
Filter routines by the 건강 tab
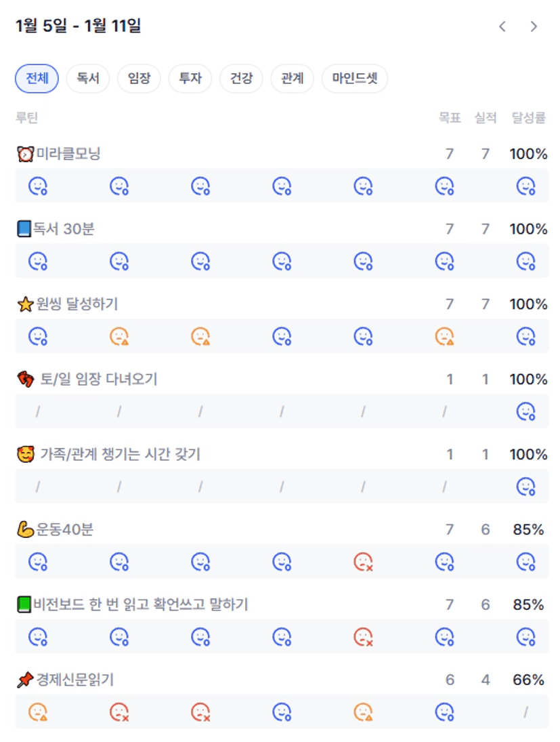click(241, 79)
